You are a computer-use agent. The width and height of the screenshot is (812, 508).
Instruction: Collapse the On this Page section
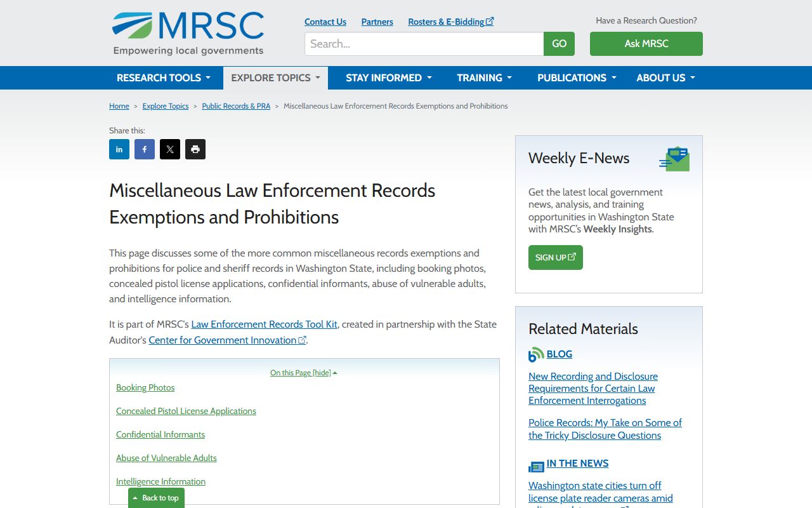[304, 373]
